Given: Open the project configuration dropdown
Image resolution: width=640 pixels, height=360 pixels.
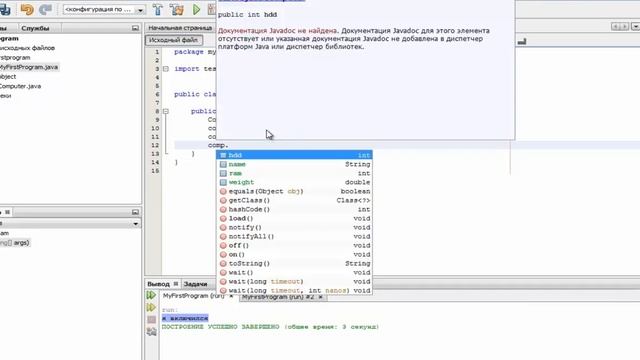Looking at the screenshot, I should (140, 10).
